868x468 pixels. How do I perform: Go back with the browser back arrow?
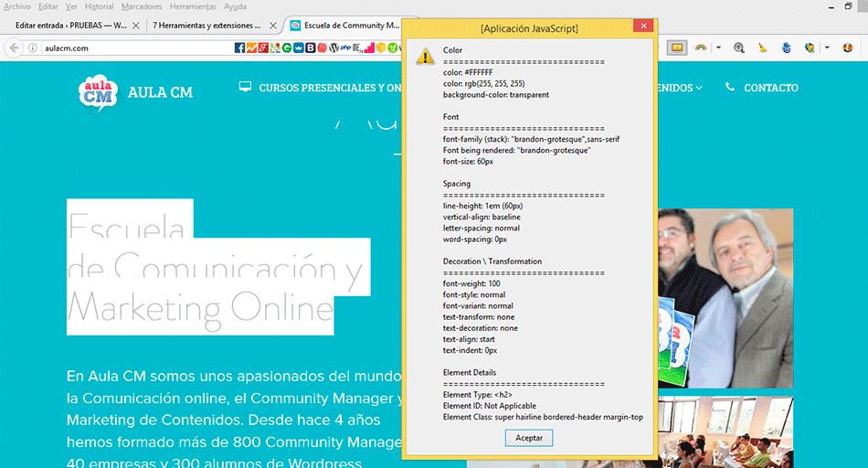[14, 48]
